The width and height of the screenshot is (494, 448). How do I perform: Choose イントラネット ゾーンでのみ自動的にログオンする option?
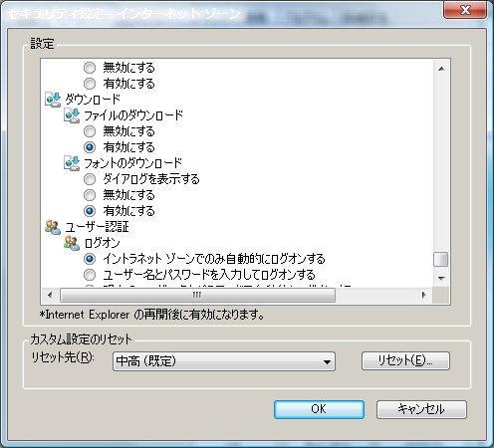click(90, 259)
